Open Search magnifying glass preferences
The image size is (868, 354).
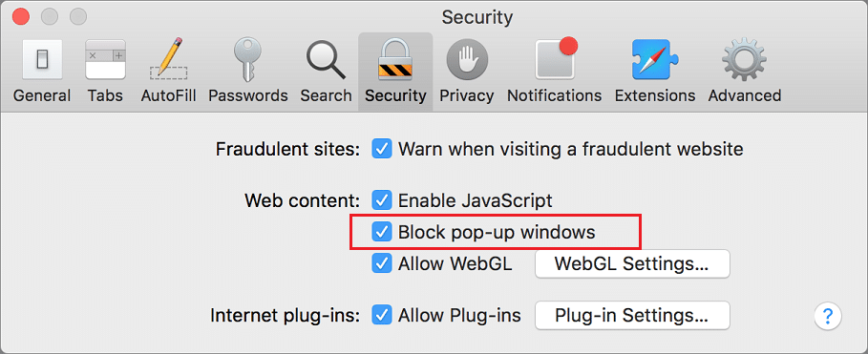click(326, 72)
